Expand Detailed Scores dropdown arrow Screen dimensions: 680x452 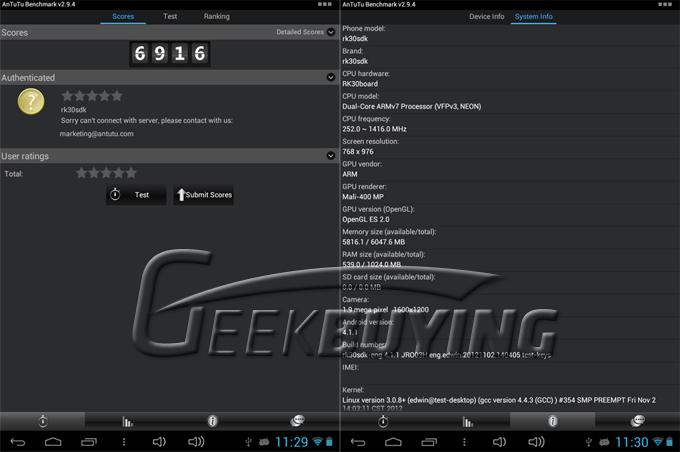[331, 32]
